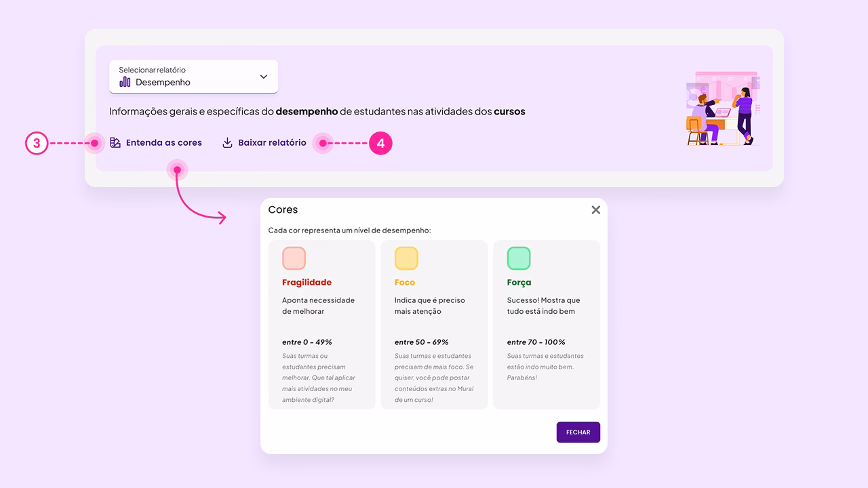Click the FECHAR button
Viewport: 868px width, 488px height.
(x=578, y=432)
